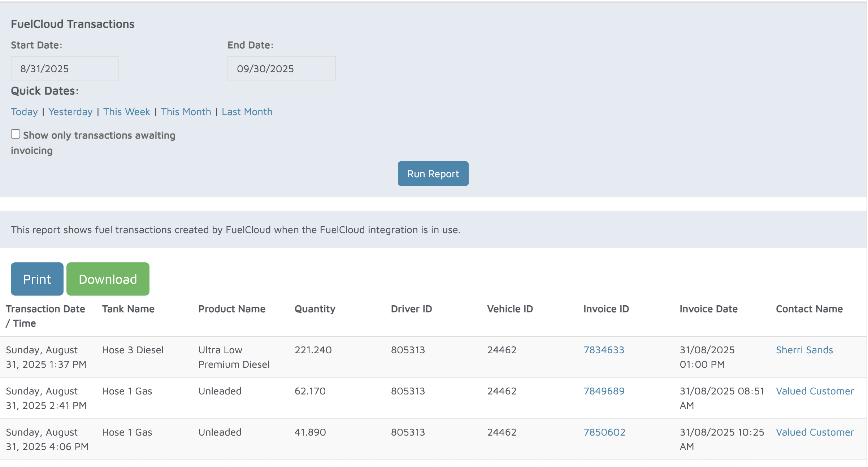Viewport: 868px width, 467px height.
Task: Open Valued Customer contact for invoice 7849689
Action: (815, 391)
